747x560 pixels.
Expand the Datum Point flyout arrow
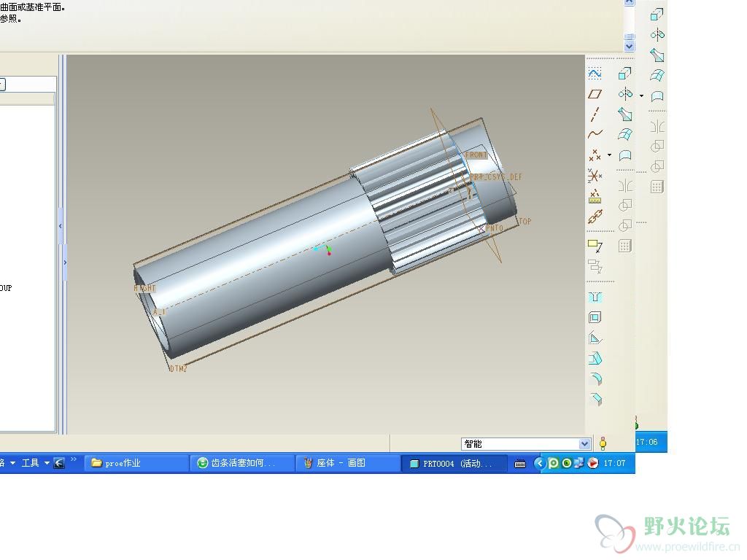[609, 155]
